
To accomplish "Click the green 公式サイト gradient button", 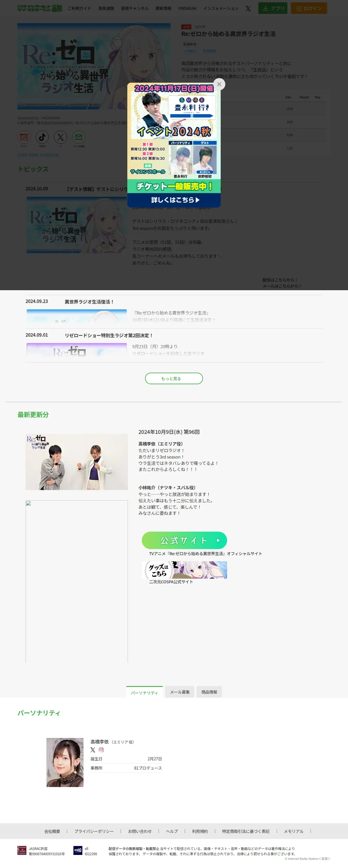I will pos(184,540).
